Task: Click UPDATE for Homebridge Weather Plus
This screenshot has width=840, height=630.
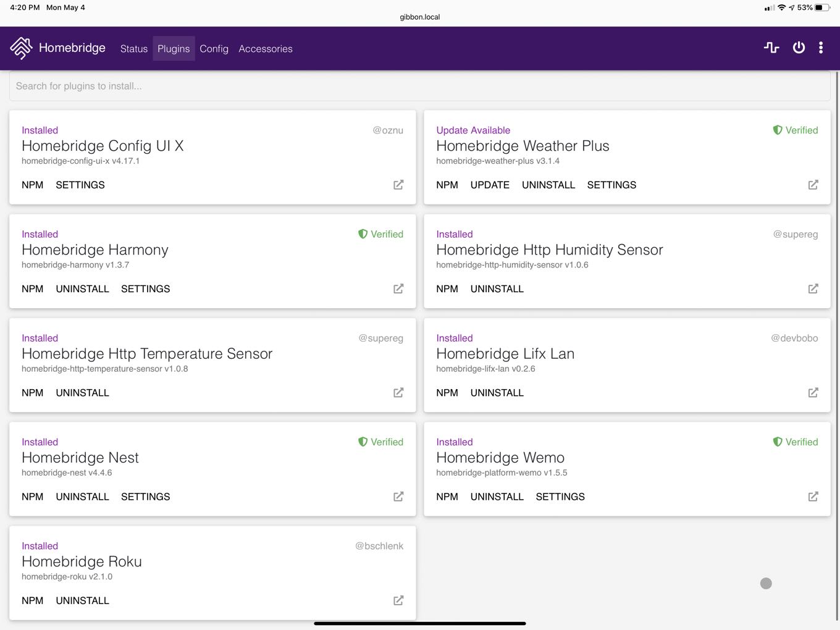Action: click(x=490, y=185)
